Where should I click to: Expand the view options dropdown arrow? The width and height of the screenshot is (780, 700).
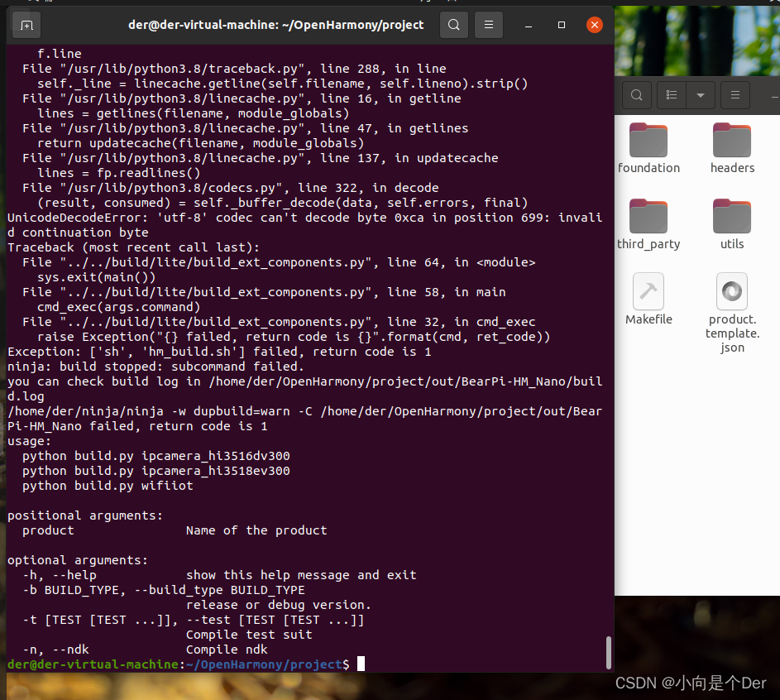click(x=701, y=95)
